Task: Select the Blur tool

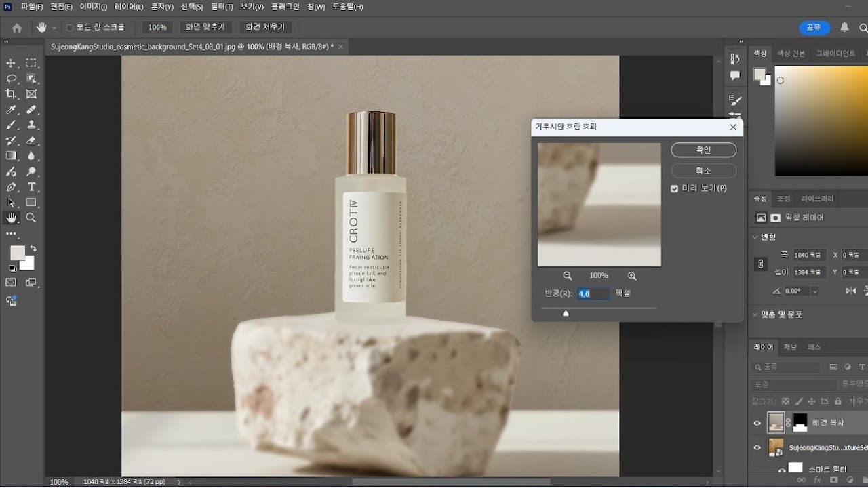Action: coord(31,156)
